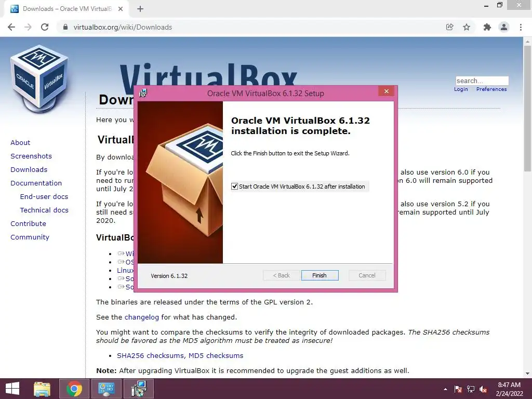Open SHA256 checksums link
The image size is (532, 399).
[151, 355]
